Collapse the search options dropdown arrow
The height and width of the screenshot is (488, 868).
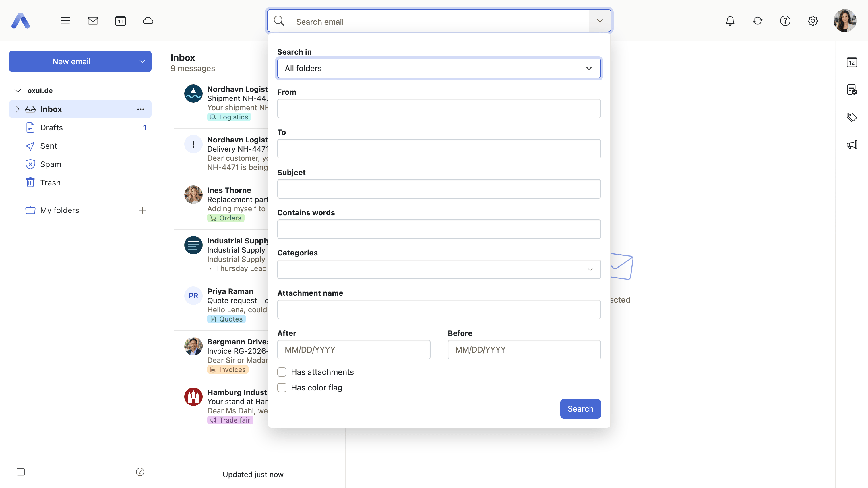(599, 21)
